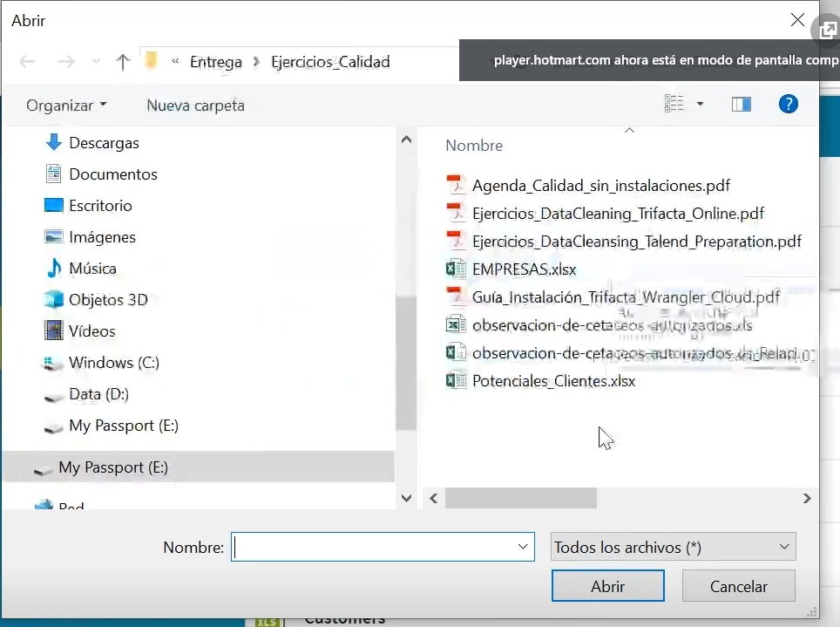Click the Abrir button
840x627 pixels.
click(x=608, y=586)
